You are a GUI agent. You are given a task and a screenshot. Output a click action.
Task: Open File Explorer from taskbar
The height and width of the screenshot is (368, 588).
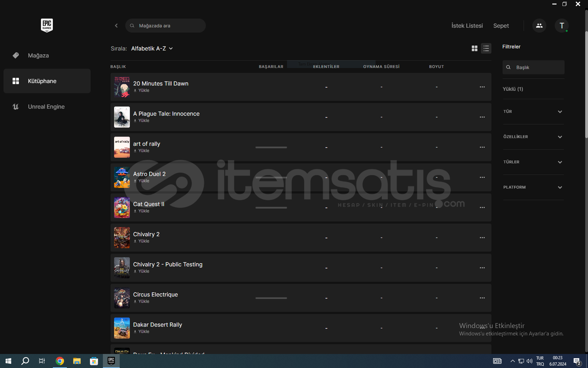click(x=77, y=361)
